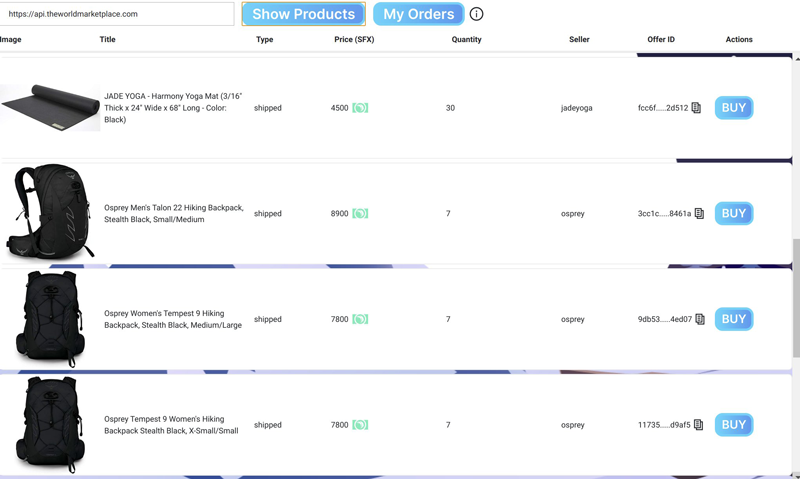Buy the Osprey Tempest 9 Medium/Large backpack
800x479 pixels.
pos(734,319)
